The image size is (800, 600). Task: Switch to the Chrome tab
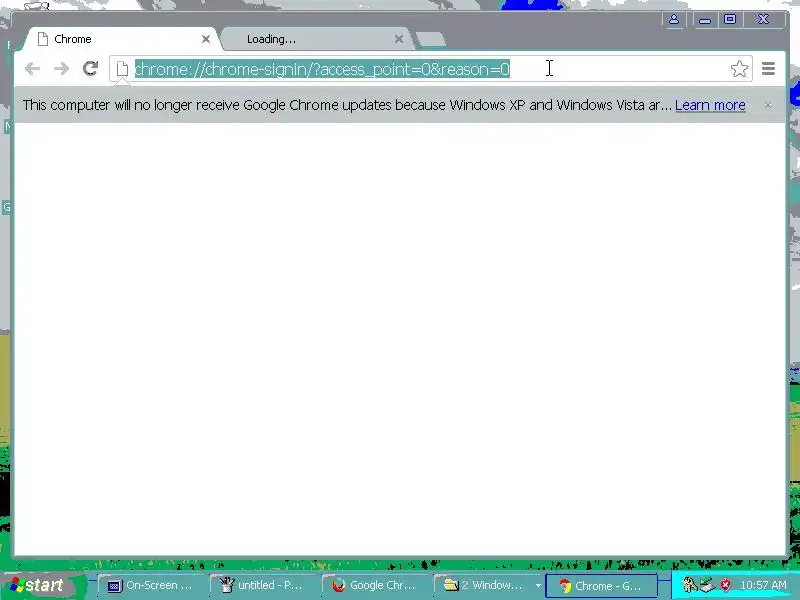click(119, 39)
